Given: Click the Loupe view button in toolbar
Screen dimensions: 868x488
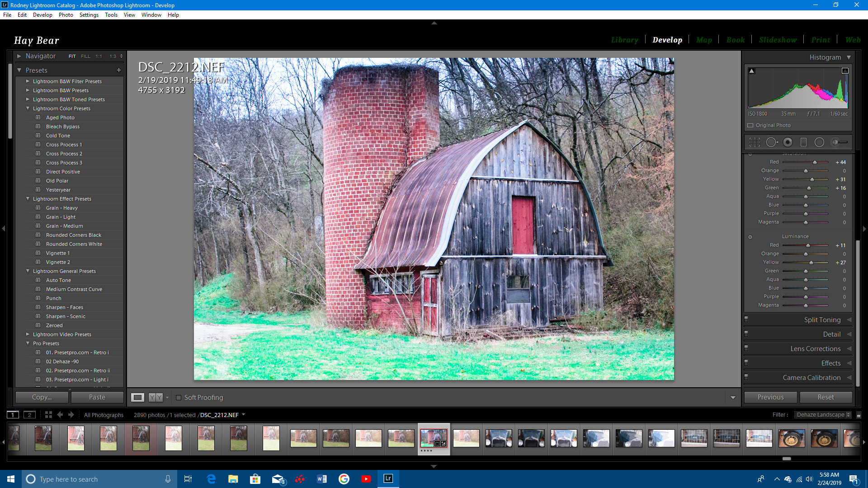Looking at the screenshot, I should point(137,398).
